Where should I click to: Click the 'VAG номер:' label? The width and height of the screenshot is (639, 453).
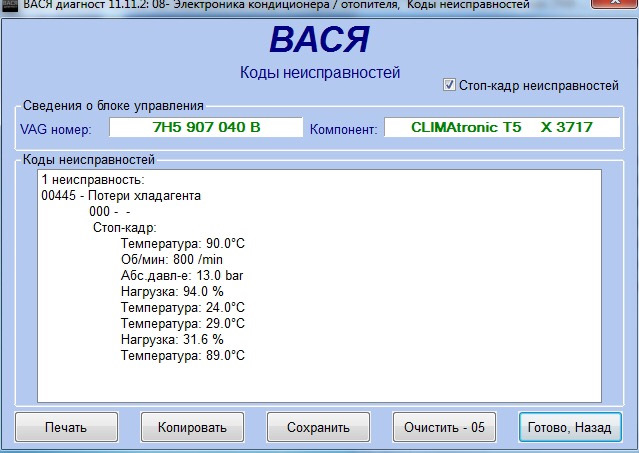click(x=56, y=130)
